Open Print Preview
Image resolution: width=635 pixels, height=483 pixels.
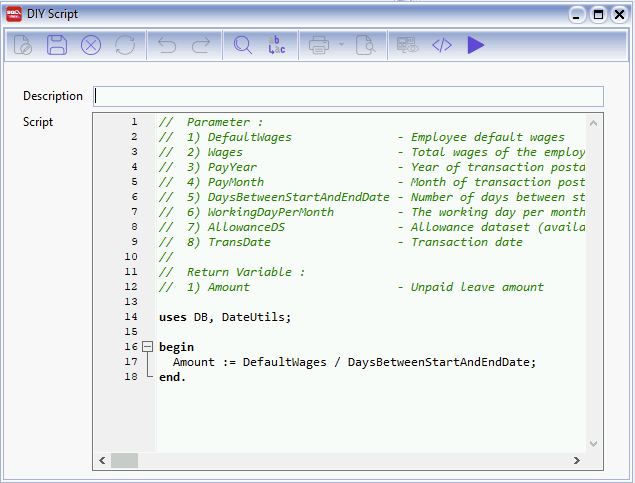click(366, 45)
